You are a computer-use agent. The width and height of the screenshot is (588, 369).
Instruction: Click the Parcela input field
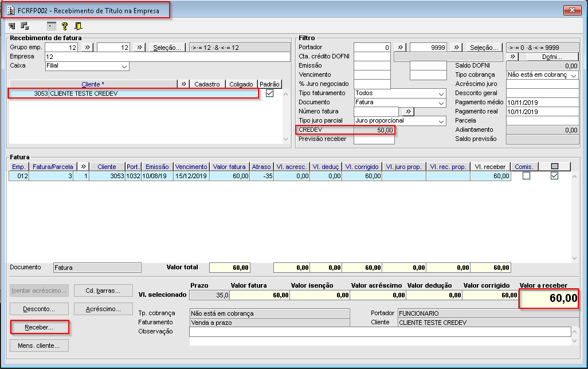click(542, 121)
